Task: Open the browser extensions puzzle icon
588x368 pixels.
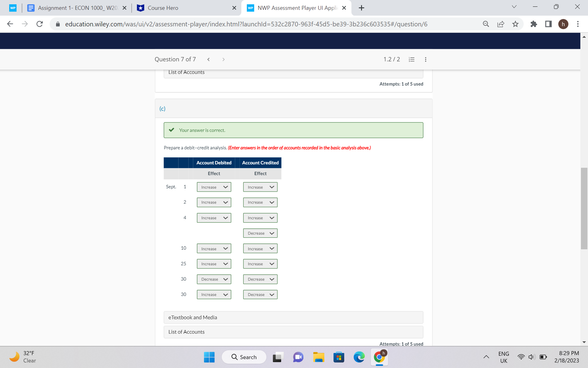Action: 534,24
